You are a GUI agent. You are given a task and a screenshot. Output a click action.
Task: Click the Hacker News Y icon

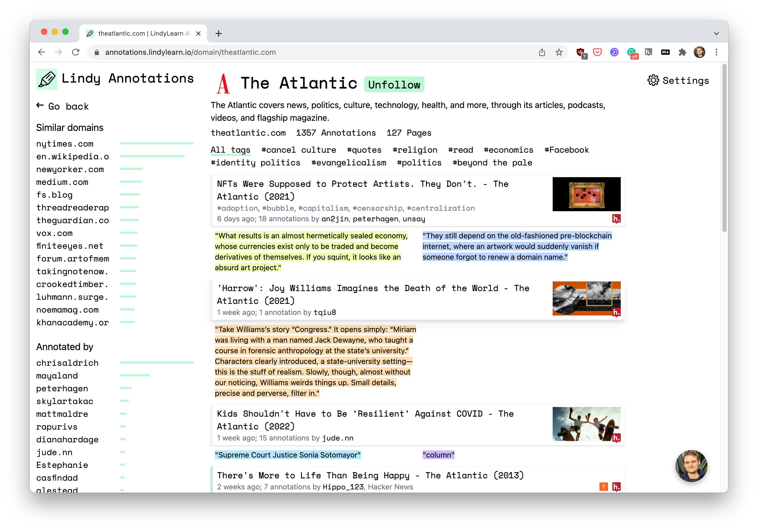tap(603, 487)
